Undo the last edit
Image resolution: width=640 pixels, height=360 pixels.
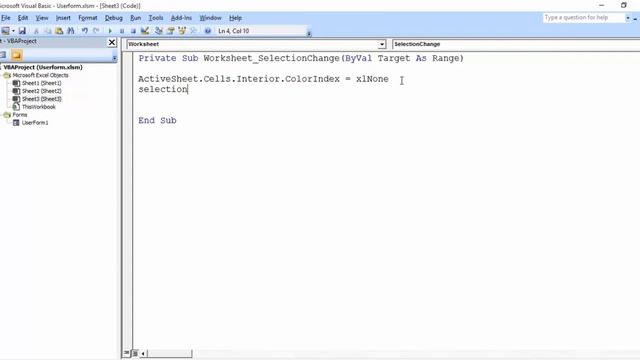pos(84,31)
